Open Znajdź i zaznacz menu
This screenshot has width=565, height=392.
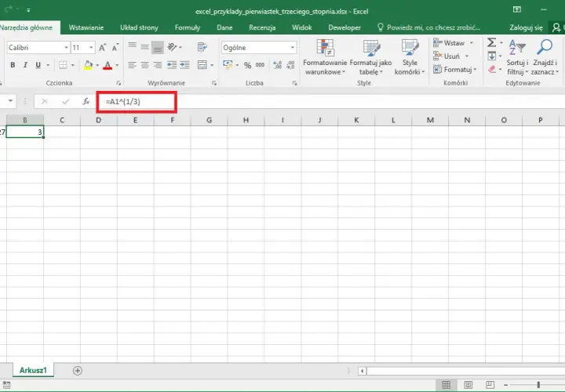click(x=545, y=57)
